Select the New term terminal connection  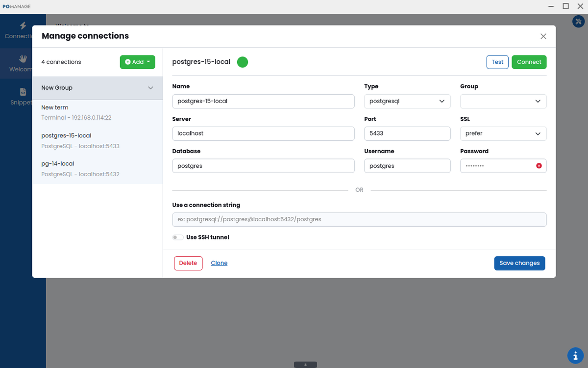pyautogui.click(x=98, y=112)
